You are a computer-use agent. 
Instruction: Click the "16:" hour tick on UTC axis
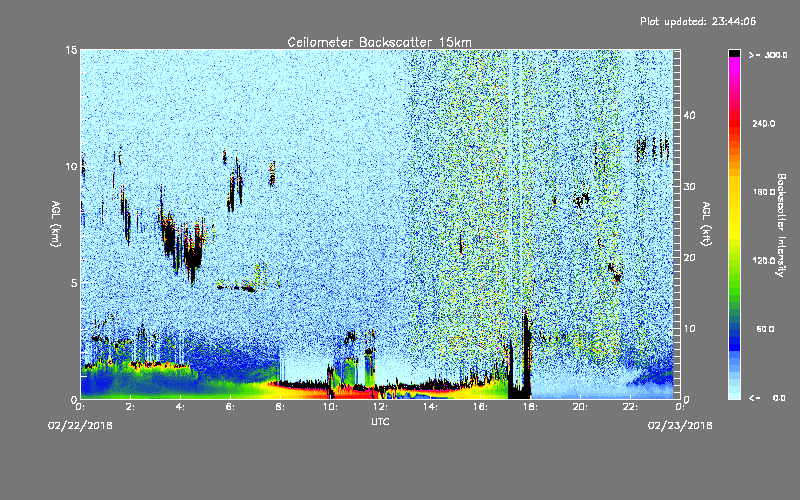(480, 407)
